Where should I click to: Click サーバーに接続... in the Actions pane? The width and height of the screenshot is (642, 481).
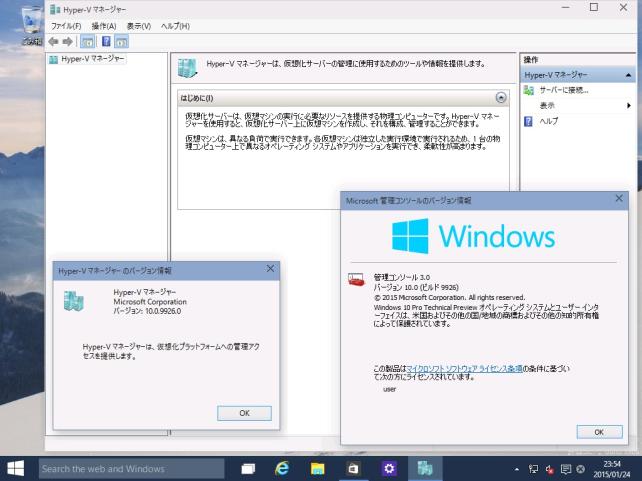coord(563,90)
